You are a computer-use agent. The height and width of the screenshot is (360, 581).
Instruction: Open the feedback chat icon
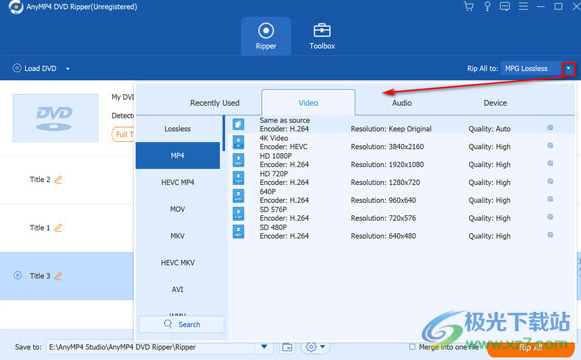pos(505,7)
